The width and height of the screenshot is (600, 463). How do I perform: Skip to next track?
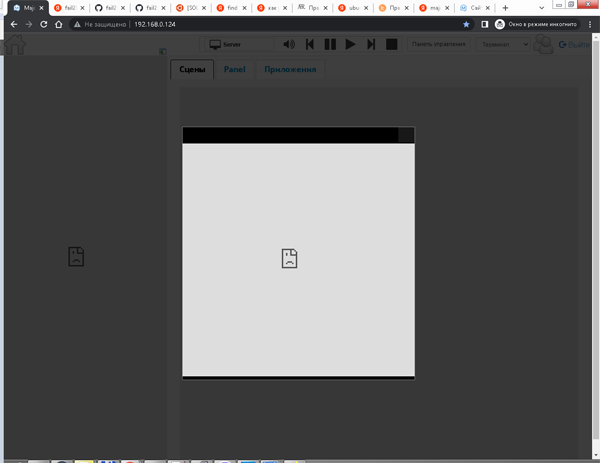371,44
